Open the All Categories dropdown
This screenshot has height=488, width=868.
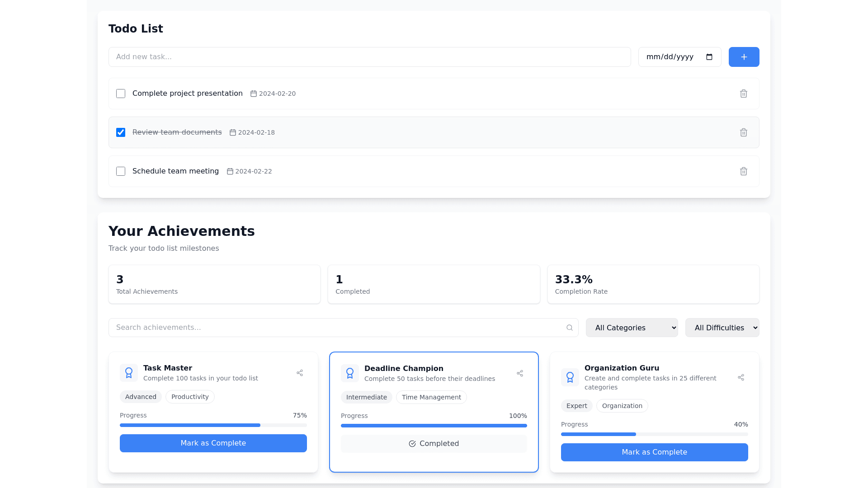coord(632,328)
